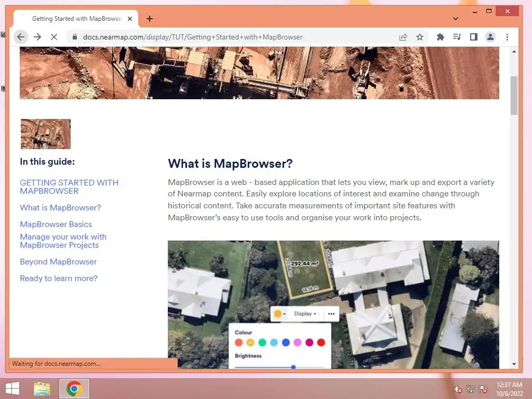
Task: Pick the pink-violet colour swatch
Action: (x=298, y=343)
